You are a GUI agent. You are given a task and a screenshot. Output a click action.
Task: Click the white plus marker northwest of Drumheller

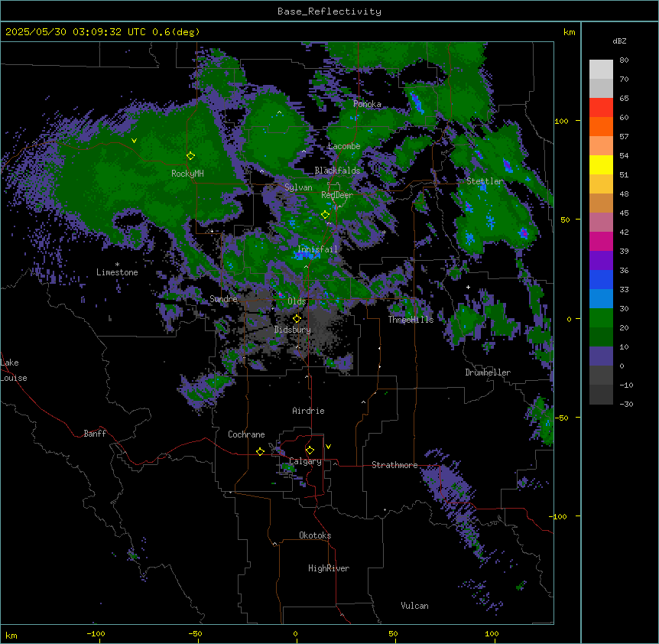[x=468, y=287]
